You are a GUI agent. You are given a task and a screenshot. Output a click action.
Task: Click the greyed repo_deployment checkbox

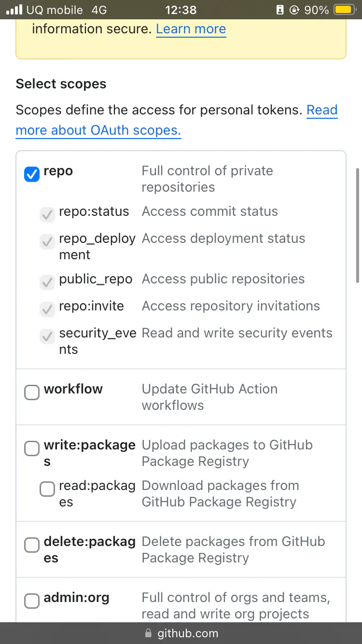pos(47,242)
